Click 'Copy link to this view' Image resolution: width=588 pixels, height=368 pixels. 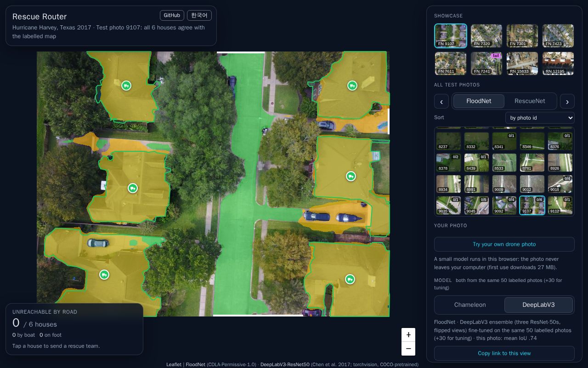pyautogui.click(x=504, y=353)
